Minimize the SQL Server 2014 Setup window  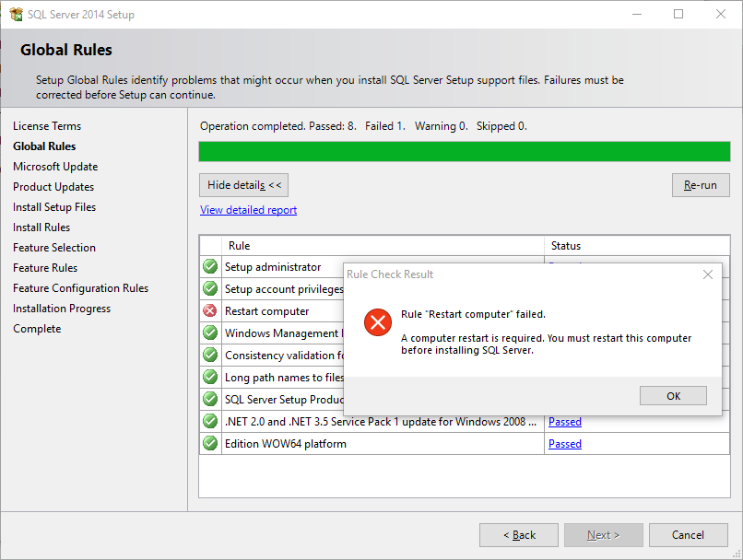[637, 14]
